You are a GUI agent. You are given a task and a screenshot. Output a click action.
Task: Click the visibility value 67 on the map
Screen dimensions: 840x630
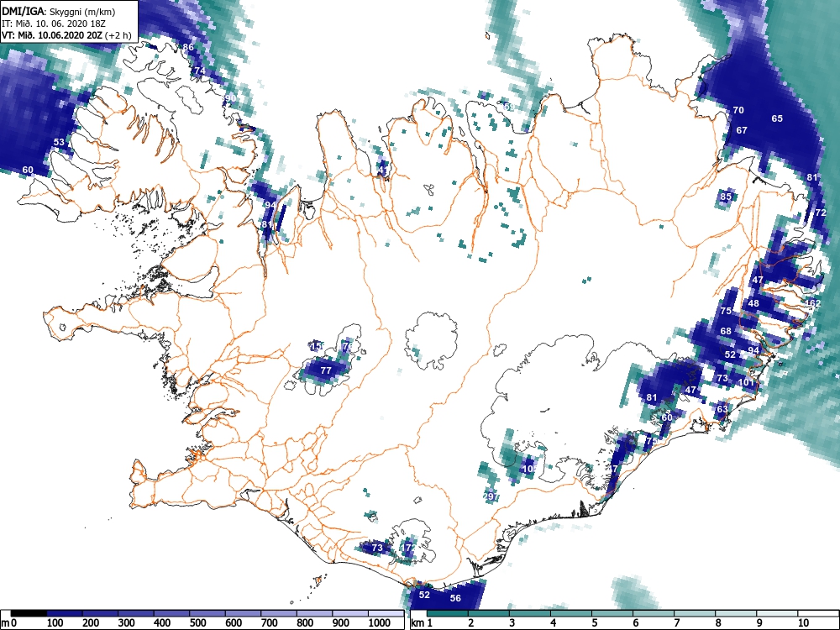click(742, 130)
